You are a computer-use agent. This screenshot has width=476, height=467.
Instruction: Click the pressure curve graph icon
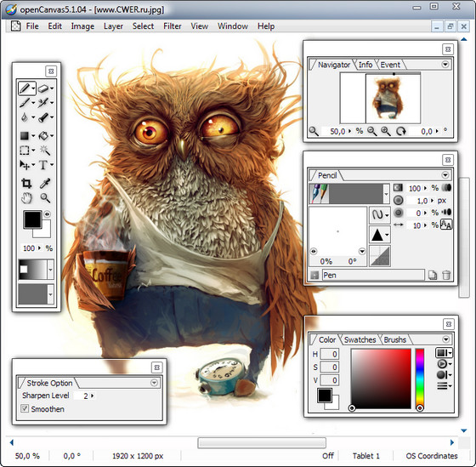coord(380,256)
